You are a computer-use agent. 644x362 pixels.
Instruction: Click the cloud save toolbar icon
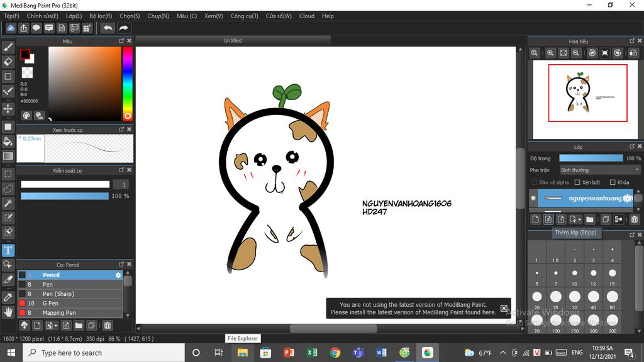pyautogui.click(x=11, y=28)
